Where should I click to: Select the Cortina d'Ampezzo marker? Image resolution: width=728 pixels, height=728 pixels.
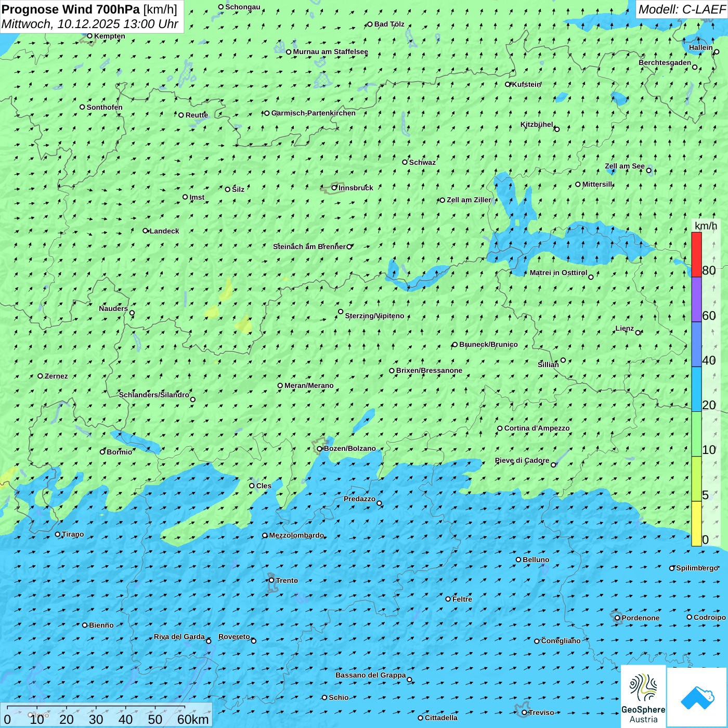pyautogui.click(x=500, y=428)
